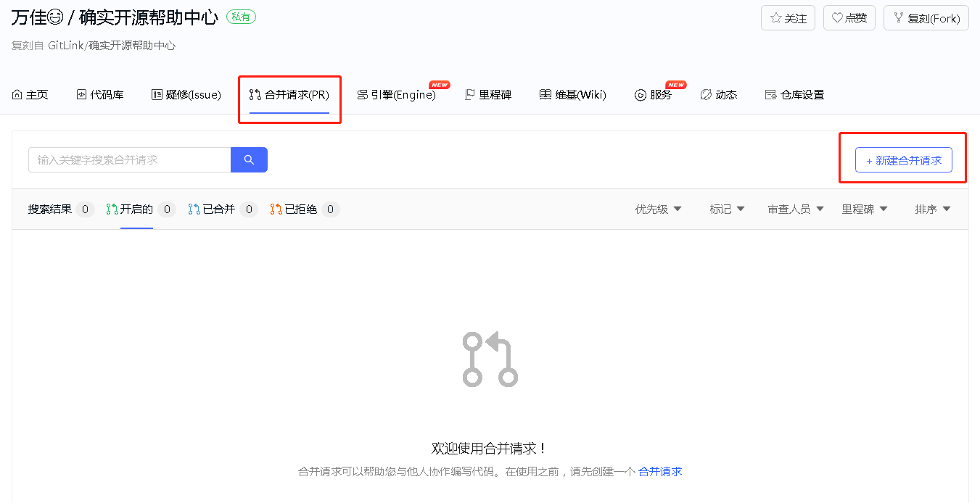Open the 维基(Wiki) tab
Viewport: 980px width, 503px height.
[573, 95]
